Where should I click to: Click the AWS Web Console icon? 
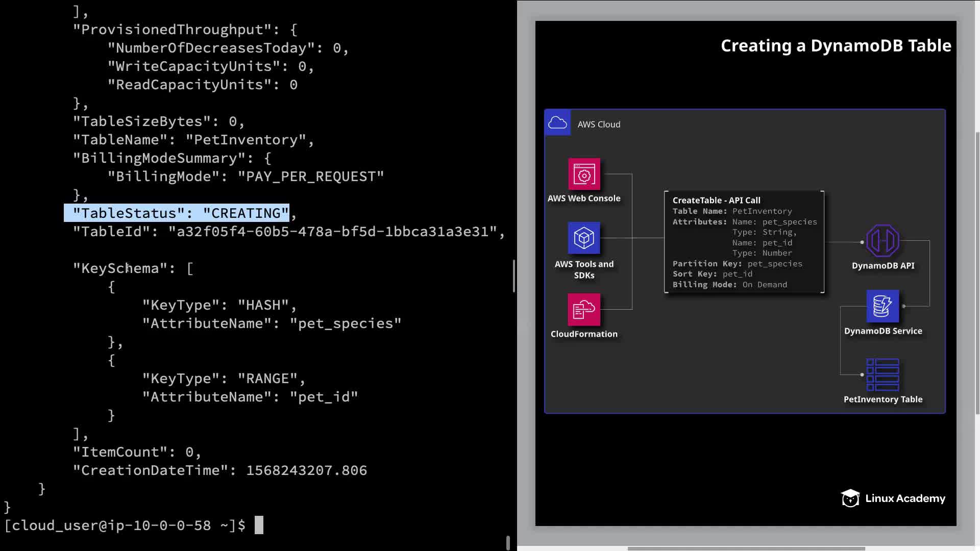584,174
